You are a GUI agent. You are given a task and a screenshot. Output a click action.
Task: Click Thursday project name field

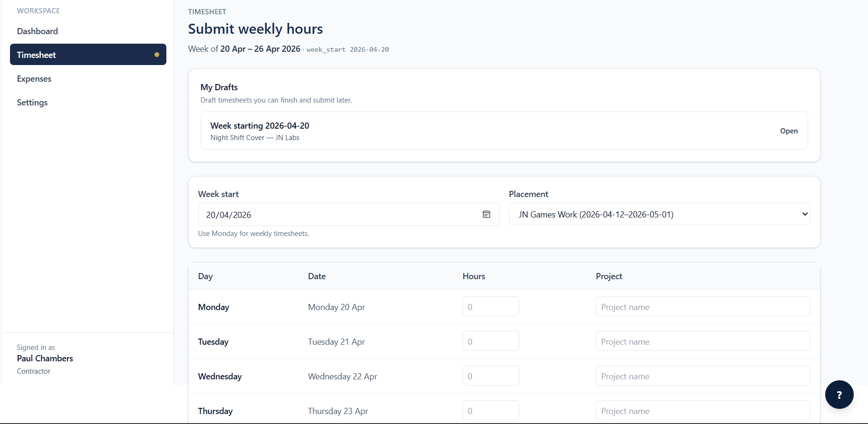[703, 411]
